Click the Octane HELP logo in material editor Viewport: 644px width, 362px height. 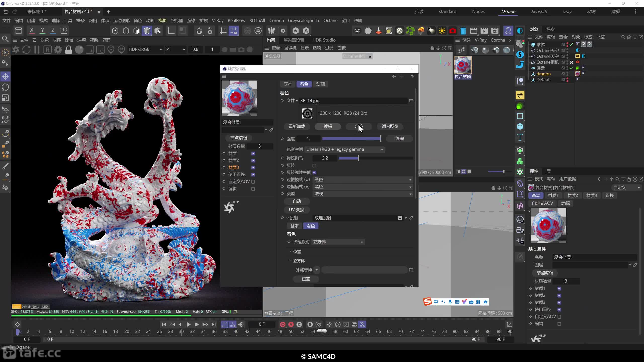pyautogui.click(x=231, y=207)
